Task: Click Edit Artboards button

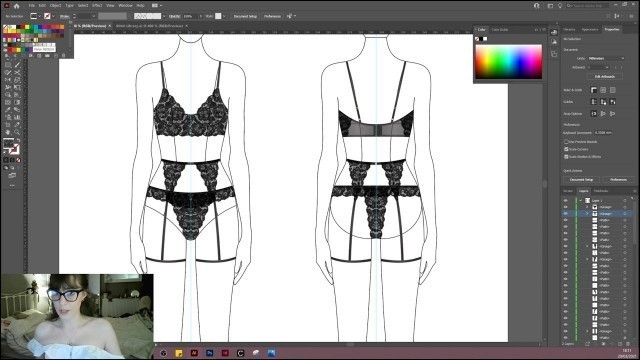Action: 605,76
